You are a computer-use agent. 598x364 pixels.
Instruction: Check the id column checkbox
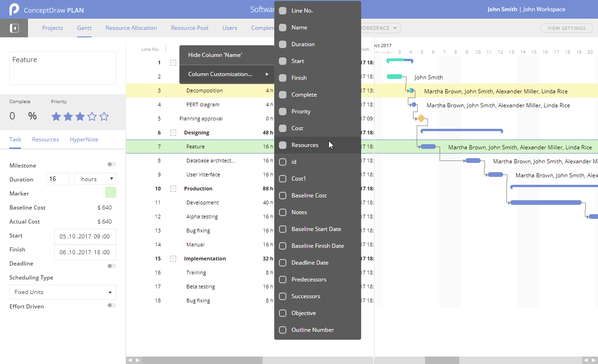click(x=283, y=162)
